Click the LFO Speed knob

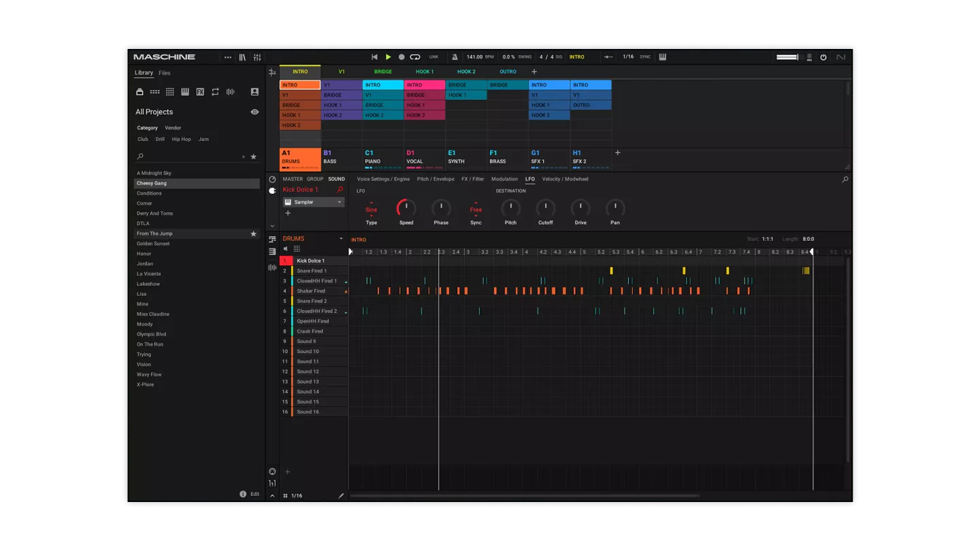(x=406, y=208)
